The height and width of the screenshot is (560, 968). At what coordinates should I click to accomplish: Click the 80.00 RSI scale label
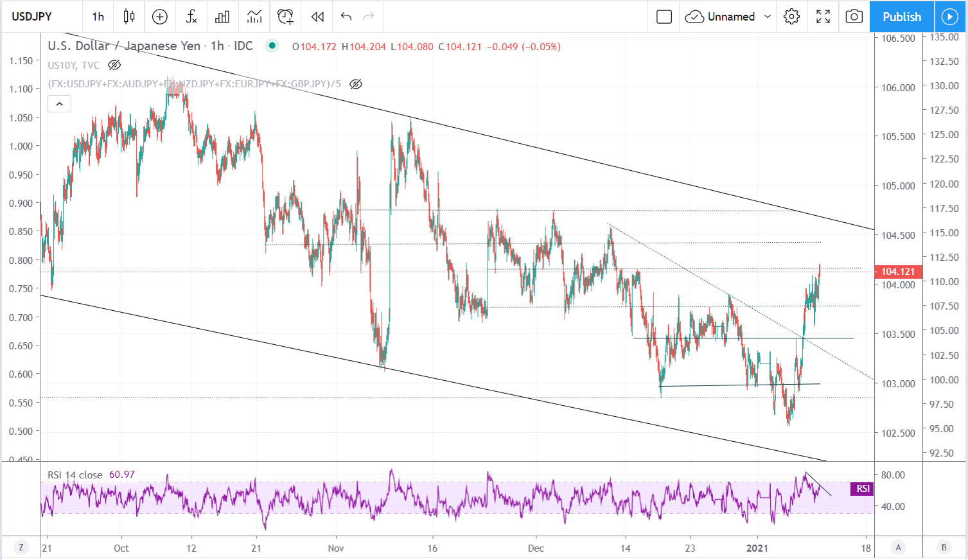[893, 475]
